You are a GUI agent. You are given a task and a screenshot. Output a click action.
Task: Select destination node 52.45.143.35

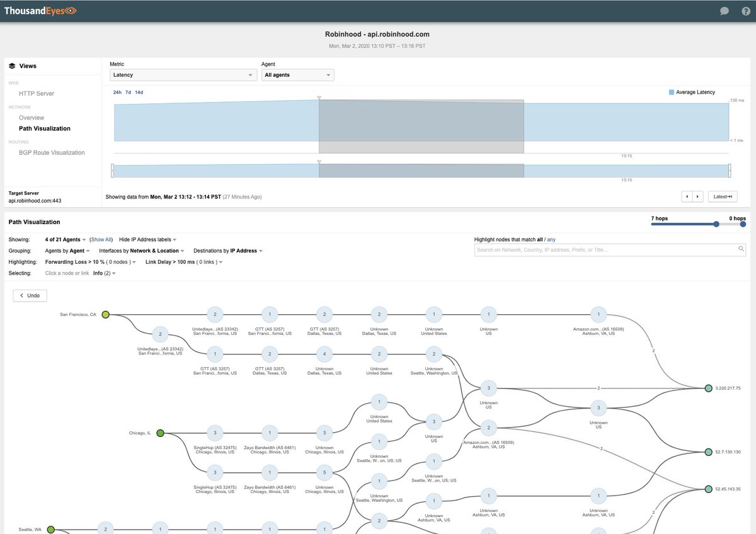709,489
